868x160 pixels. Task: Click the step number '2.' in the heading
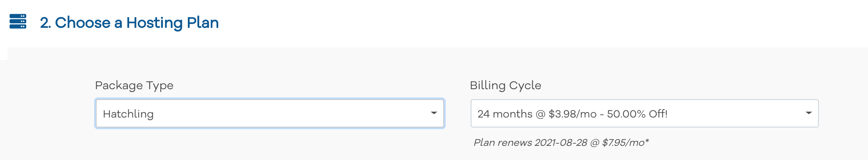pyautogui.click(x=45, y=22)
